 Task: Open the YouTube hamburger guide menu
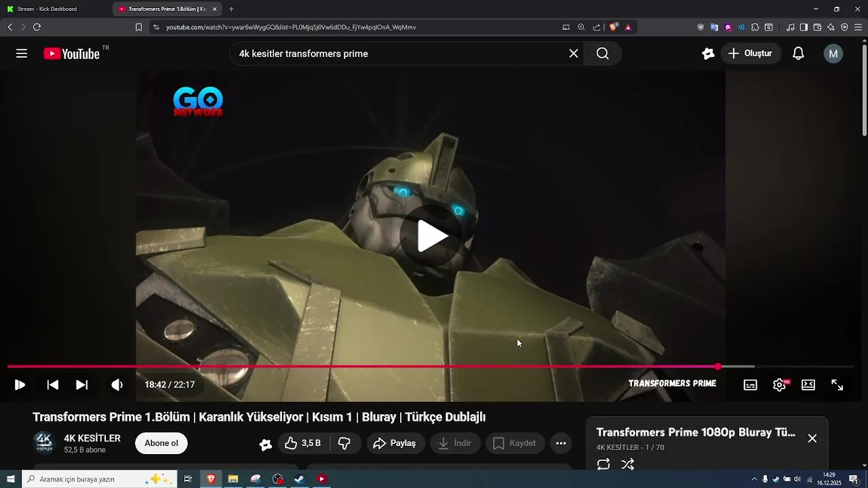click(x=22, y=54)
